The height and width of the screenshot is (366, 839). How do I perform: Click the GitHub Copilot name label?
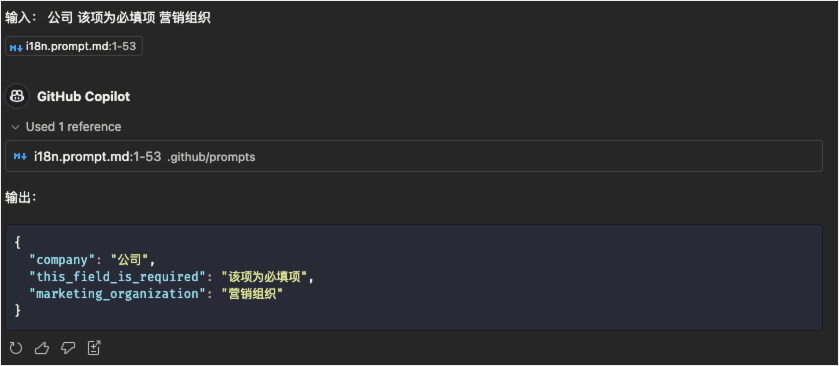click(83, 97)
